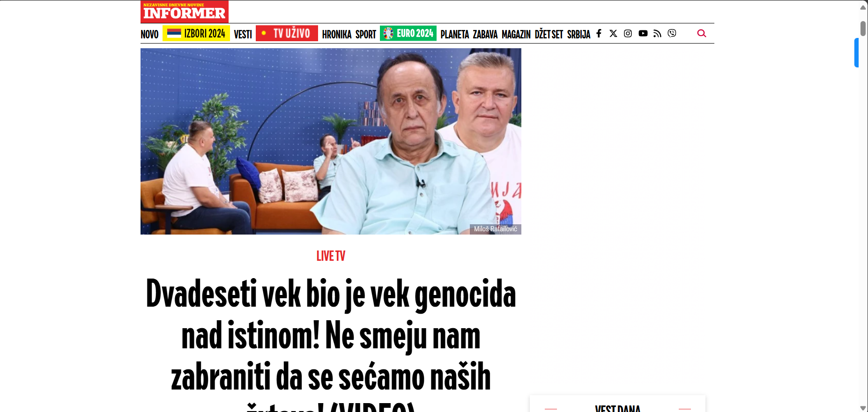
Task: Open the Instagram icon in navbar
Action: tap(628, 33)
